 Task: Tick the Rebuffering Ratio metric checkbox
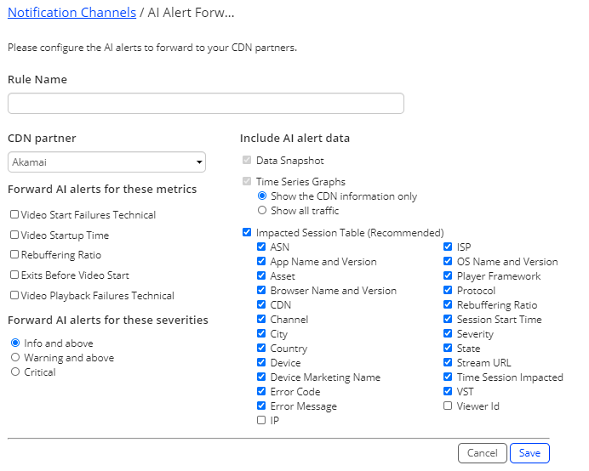coord(14,255)
